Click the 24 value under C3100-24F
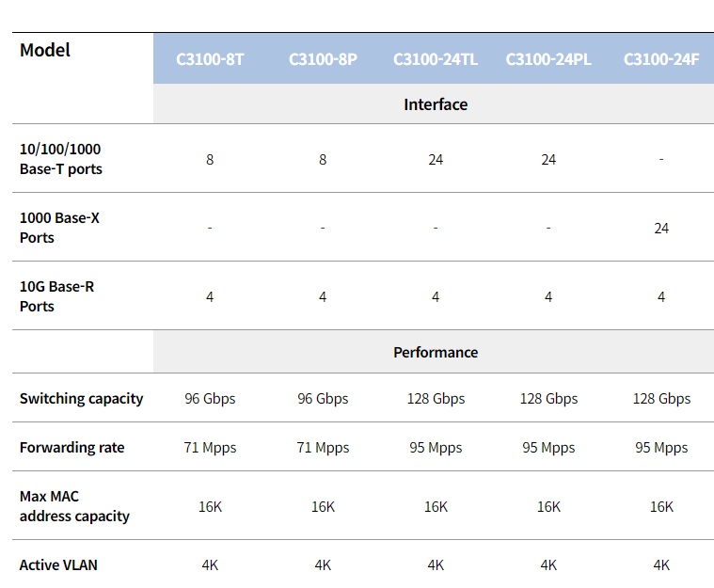 [661, 229]
